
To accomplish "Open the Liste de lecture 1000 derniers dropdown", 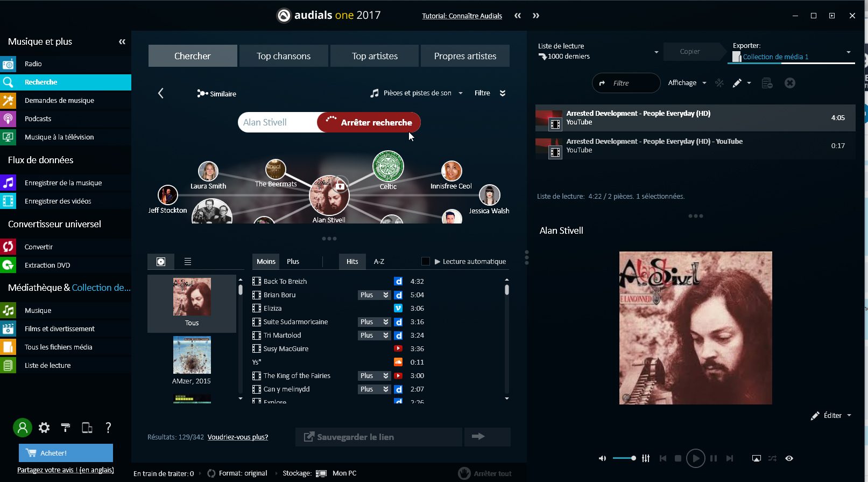I will tap(598, 52).
